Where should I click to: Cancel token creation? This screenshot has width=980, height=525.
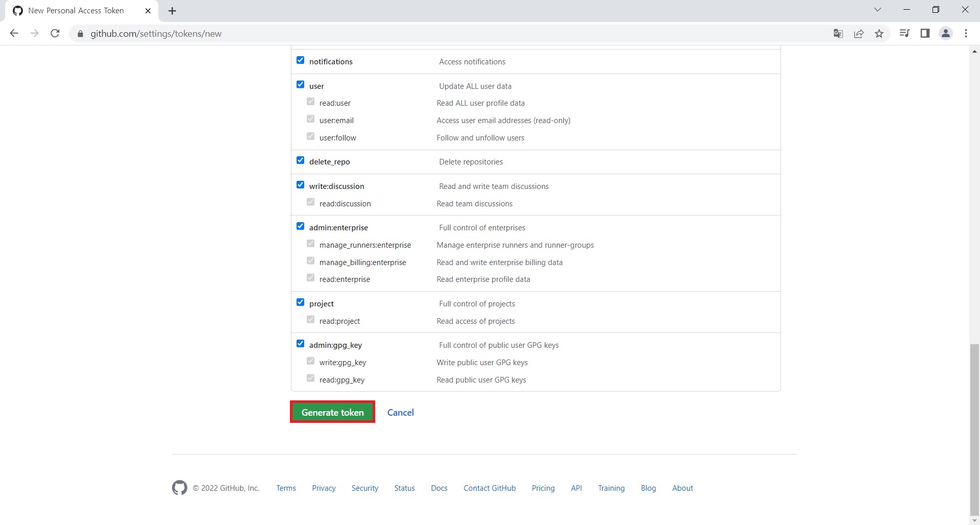point(401,412)
